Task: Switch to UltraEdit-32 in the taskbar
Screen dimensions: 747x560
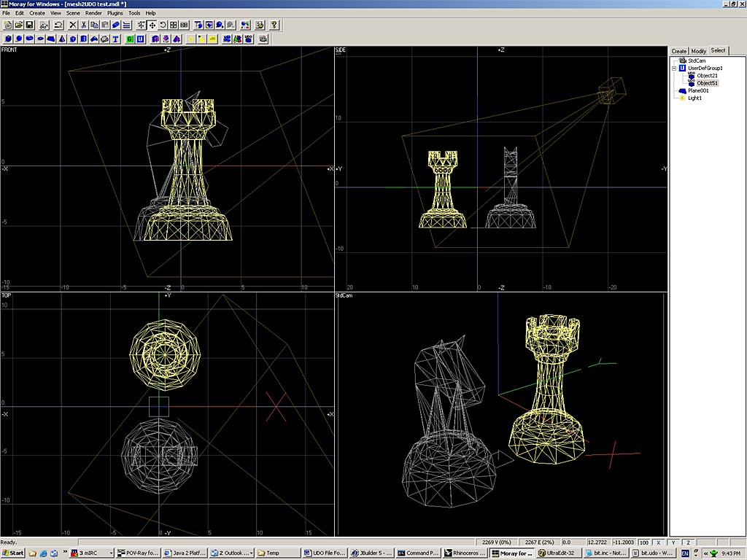Action: pyautogui.click(x=558, y=553)
